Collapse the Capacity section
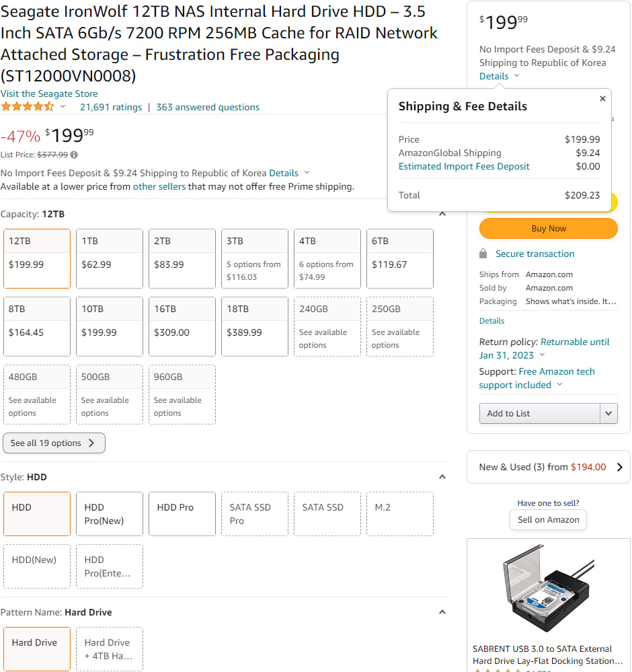The image size is (632, 672). click(442, 214)
